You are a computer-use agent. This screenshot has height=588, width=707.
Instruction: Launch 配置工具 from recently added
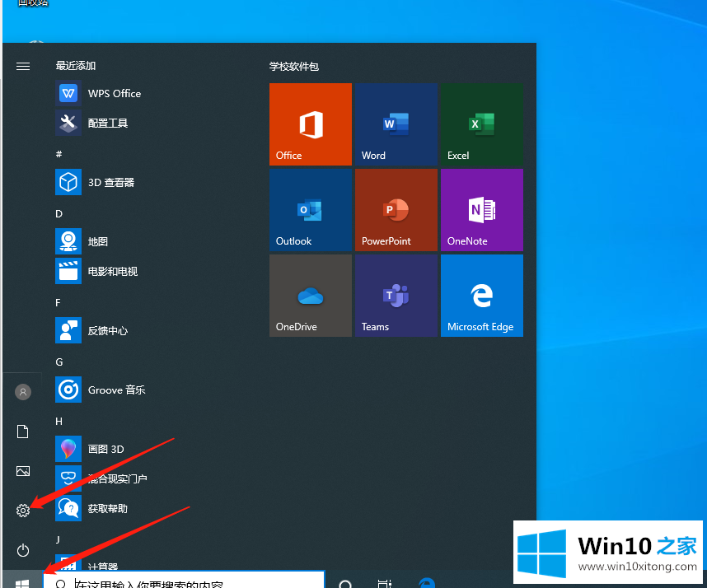point(91,123)
